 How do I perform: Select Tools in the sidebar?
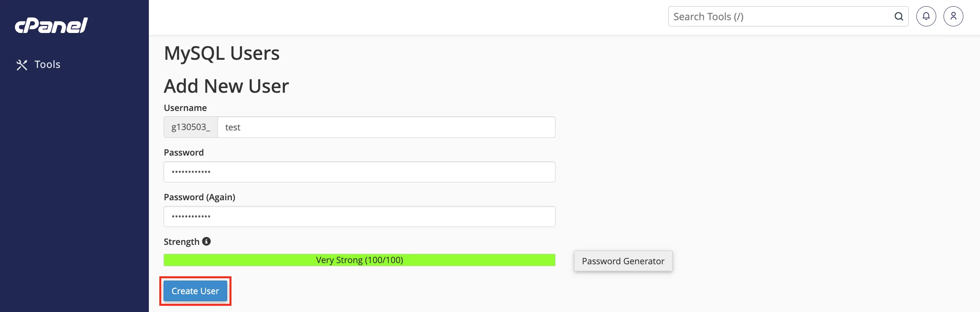pyautogui.click(x=47, y=64)
